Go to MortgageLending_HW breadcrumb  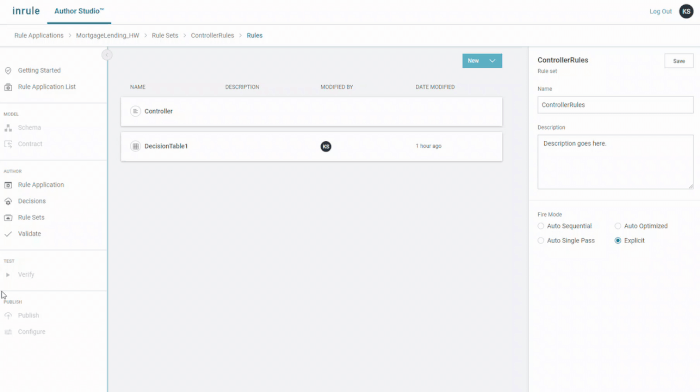pos(108,35)
